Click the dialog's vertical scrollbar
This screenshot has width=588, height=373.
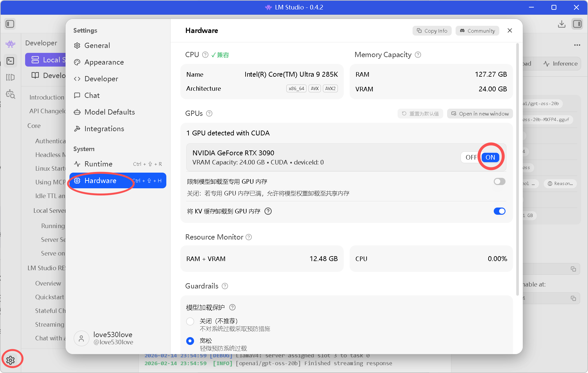518,170
